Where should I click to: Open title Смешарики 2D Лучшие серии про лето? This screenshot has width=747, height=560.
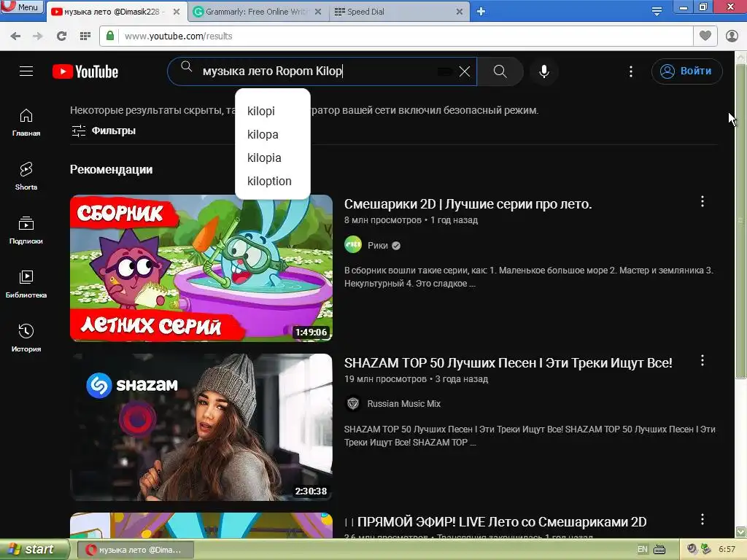pos(468,204)
